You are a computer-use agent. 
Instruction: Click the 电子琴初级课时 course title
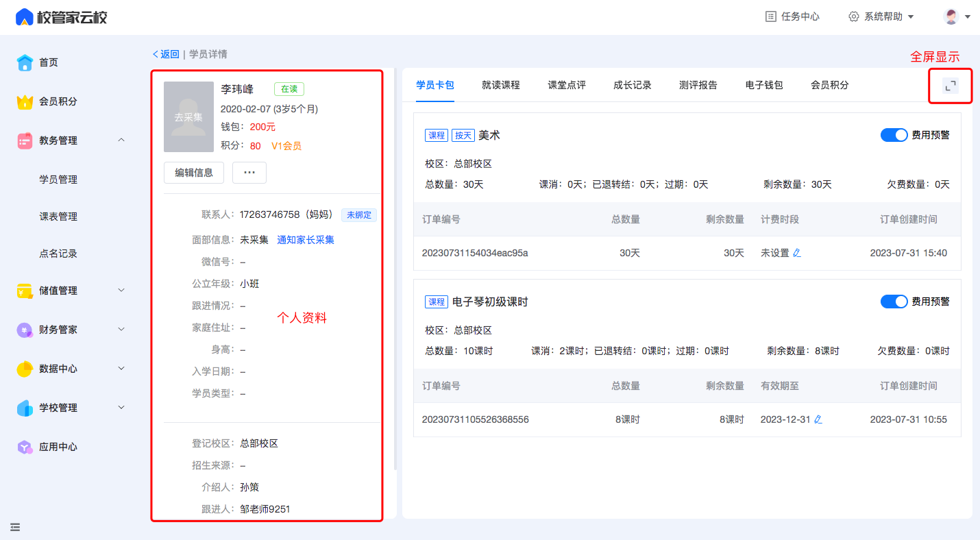(490, 302)
